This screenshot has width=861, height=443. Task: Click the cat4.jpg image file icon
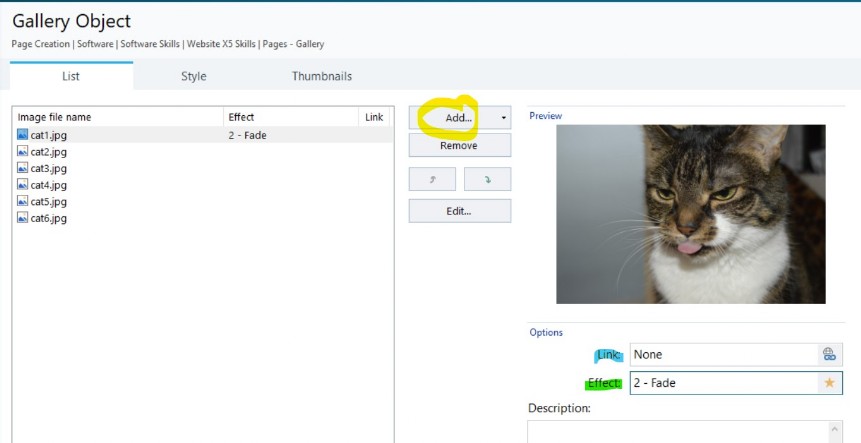point(23,184)
